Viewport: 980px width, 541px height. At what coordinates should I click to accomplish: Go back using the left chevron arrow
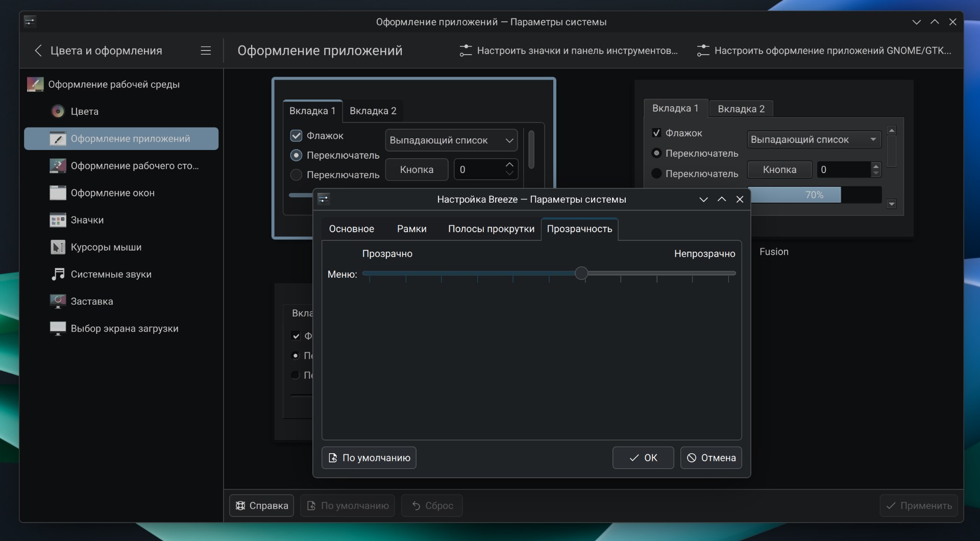tap(38, 51)
